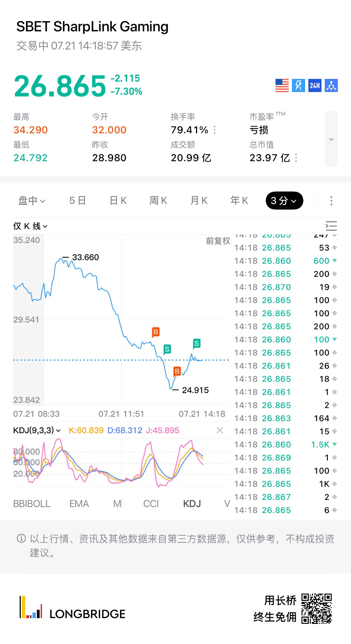Tap the 用长桥 终生免佣 promo text
Image resolution: width=351 pixels, height=644 pixels.
(275, 609)
